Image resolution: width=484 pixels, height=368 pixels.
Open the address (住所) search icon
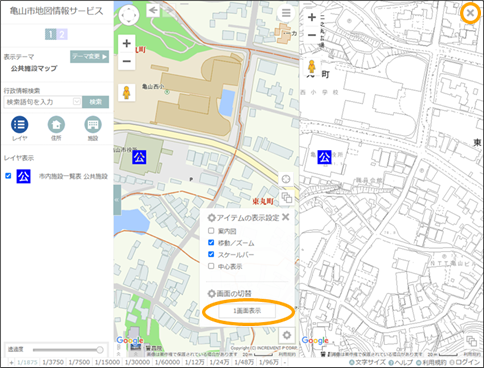[x=56, y=125]
